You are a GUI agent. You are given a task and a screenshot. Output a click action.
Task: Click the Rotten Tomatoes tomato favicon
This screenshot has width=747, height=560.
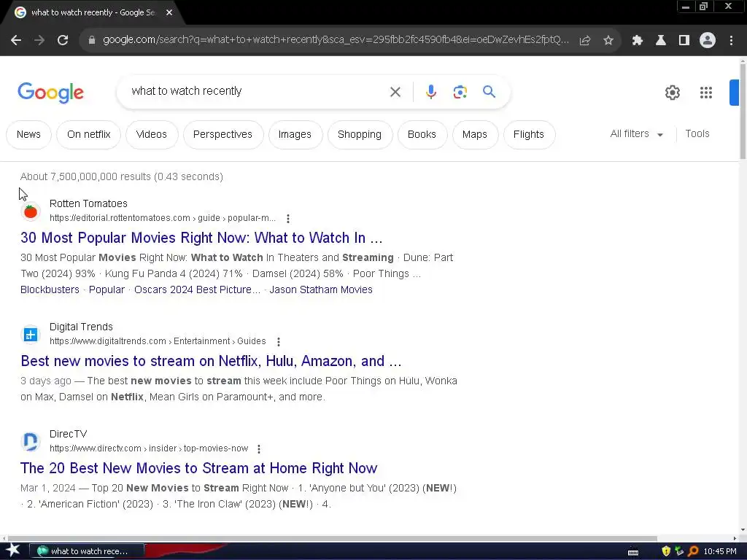click(x=31, y=211)
